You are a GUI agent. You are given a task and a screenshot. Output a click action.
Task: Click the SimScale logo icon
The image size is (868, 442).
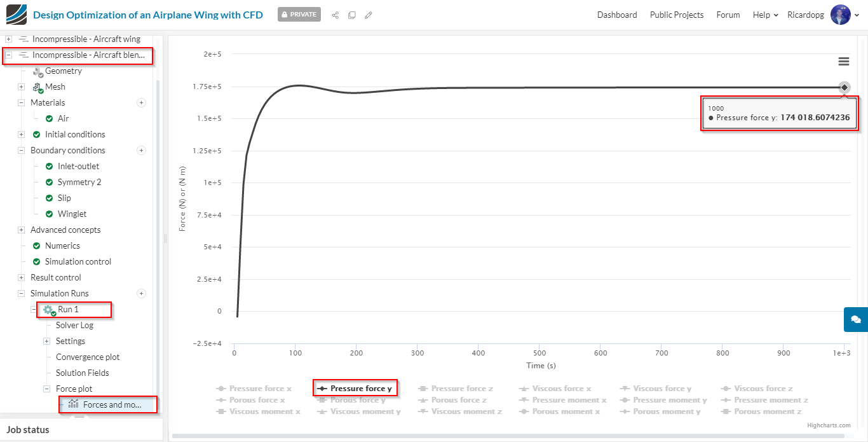coord(17,15)
